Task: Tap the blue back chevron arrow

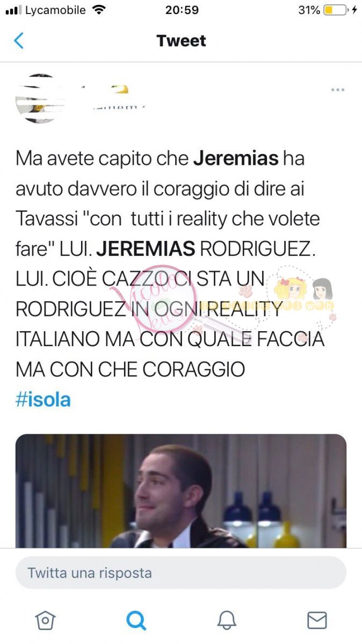Action: click(19, 41)
